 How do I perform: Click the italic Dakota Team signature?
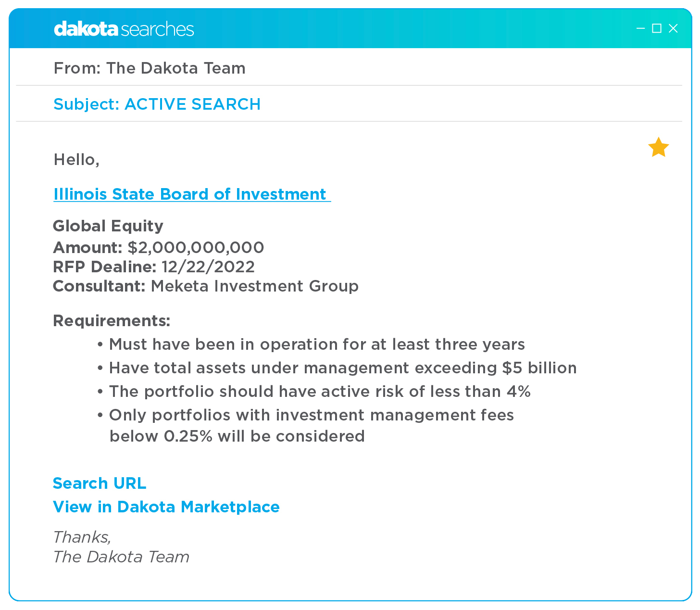[x=121, y=557]
